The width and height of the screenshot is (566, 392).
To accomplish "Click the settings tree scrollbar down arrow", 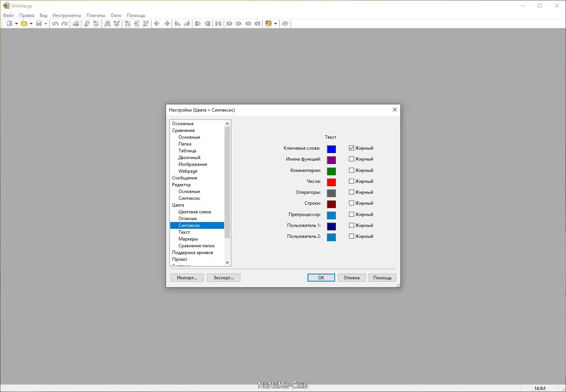I will point(227,263).
